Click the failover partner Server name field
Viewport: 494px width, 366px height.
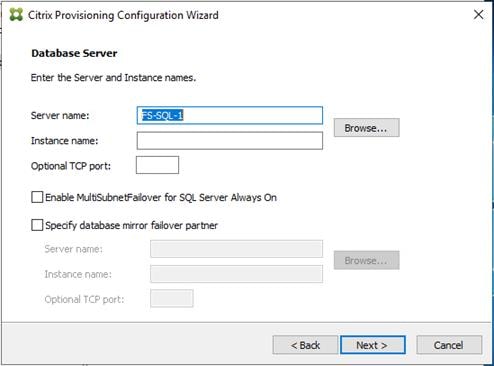[236, 249]
